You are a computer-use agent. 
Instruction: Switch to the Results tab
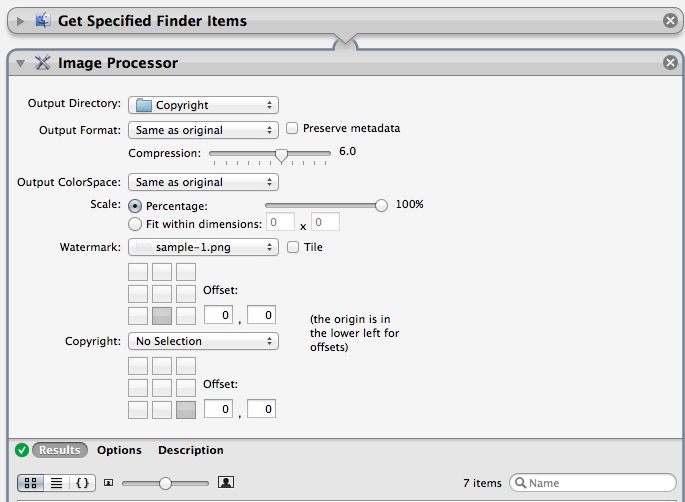pyautogui.click(x=60, y=450)
